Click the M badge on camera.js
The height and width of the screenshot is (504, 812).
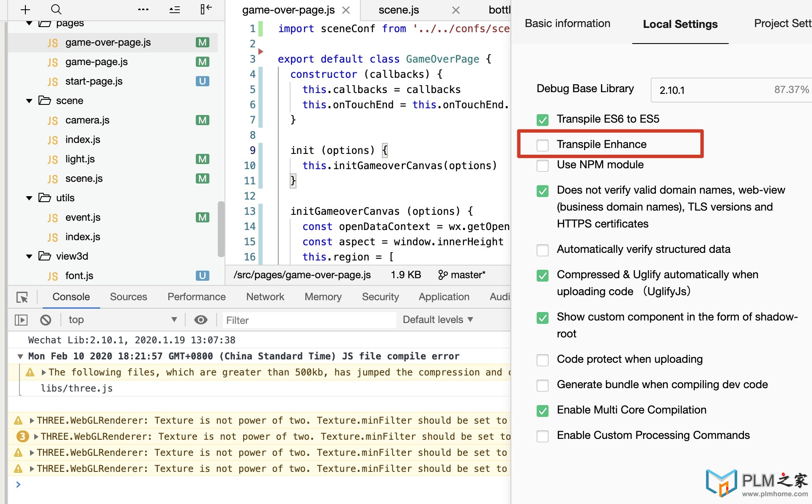203,120
